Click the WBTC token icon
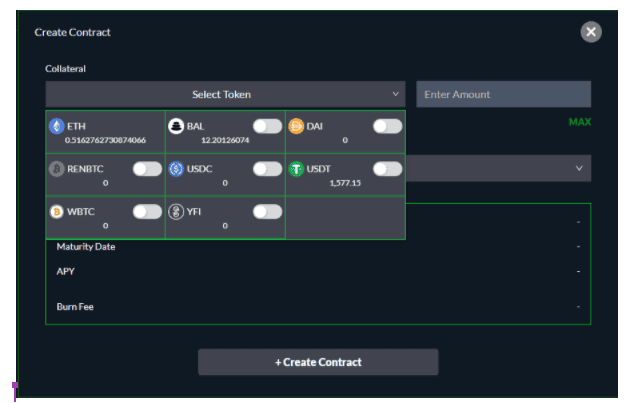 pos(57,212)
